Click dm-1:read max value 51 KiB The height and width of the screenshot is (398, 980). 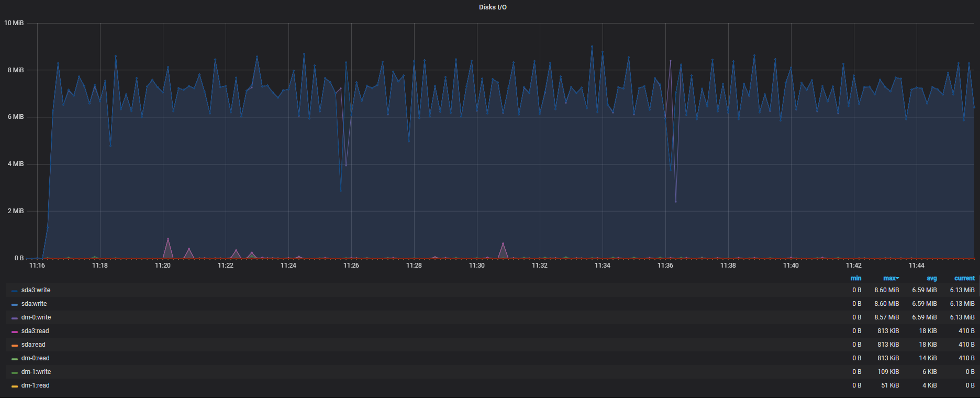pos(890,385)
